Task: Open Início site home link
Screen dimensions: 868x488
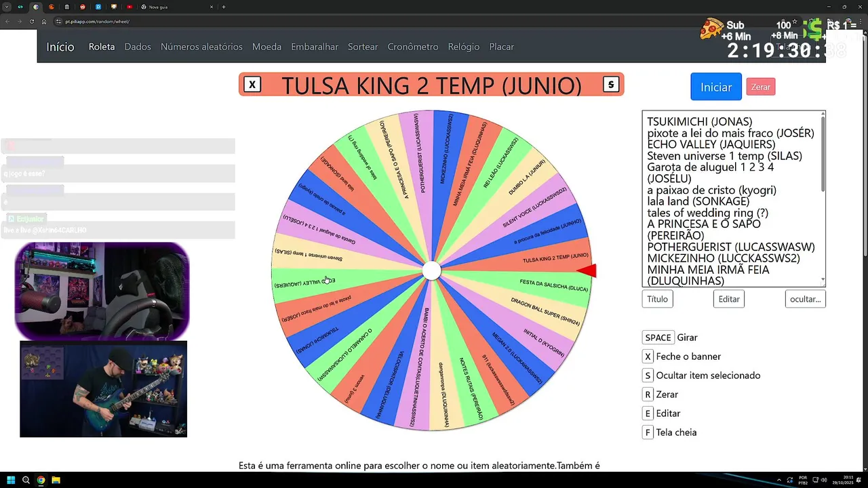Action: (60, 47)
